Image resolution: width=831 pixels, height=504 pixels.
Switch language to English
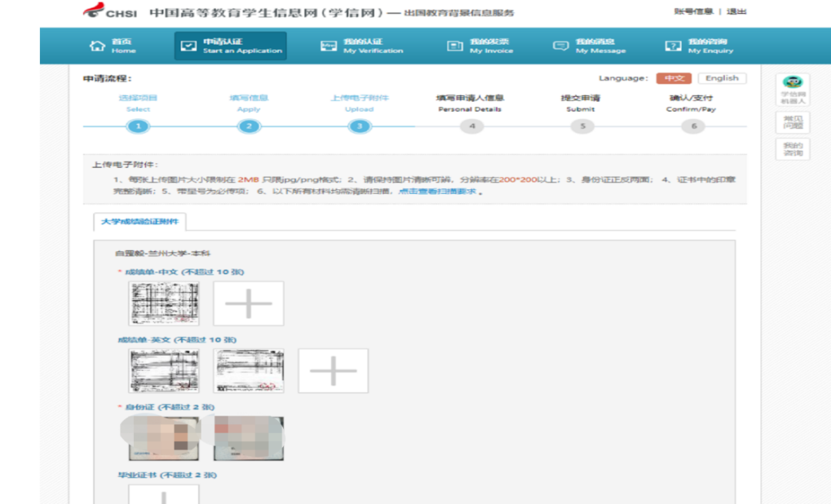coord(722,78)
